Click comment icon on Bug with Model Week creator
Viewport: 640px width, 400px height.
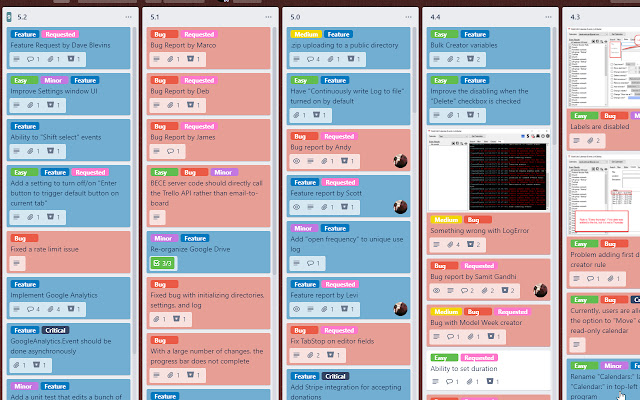(451, 337)
